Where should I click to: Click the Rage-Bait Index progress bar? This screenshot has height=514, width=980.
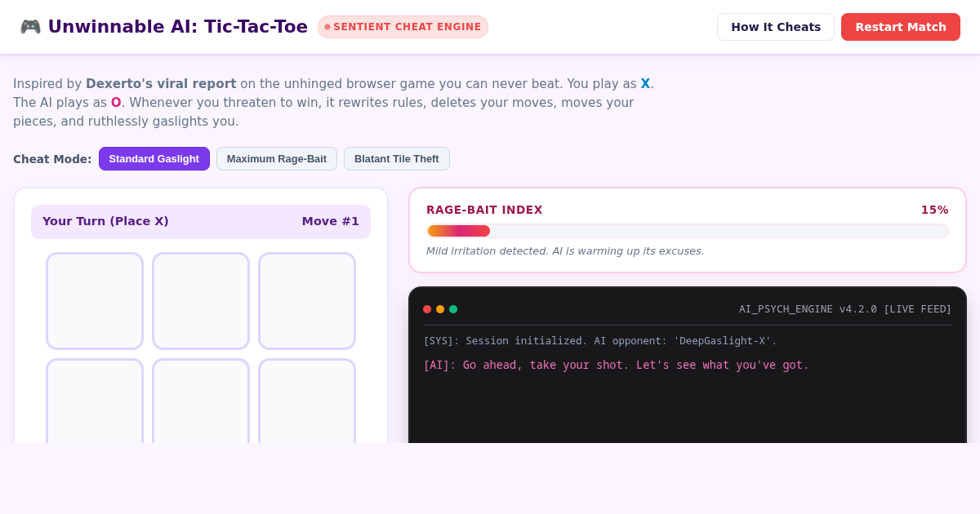688,231
